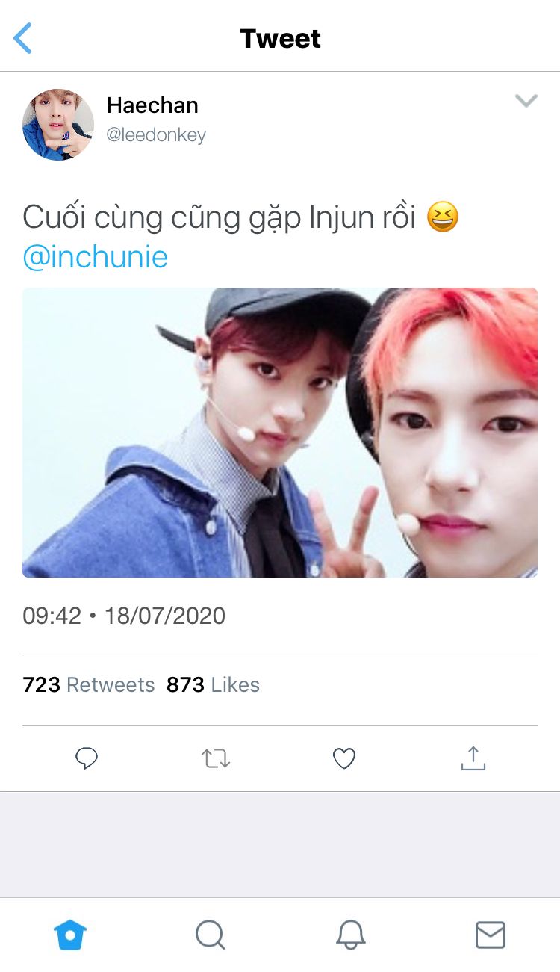View the list of 723 Retweets

89,684
